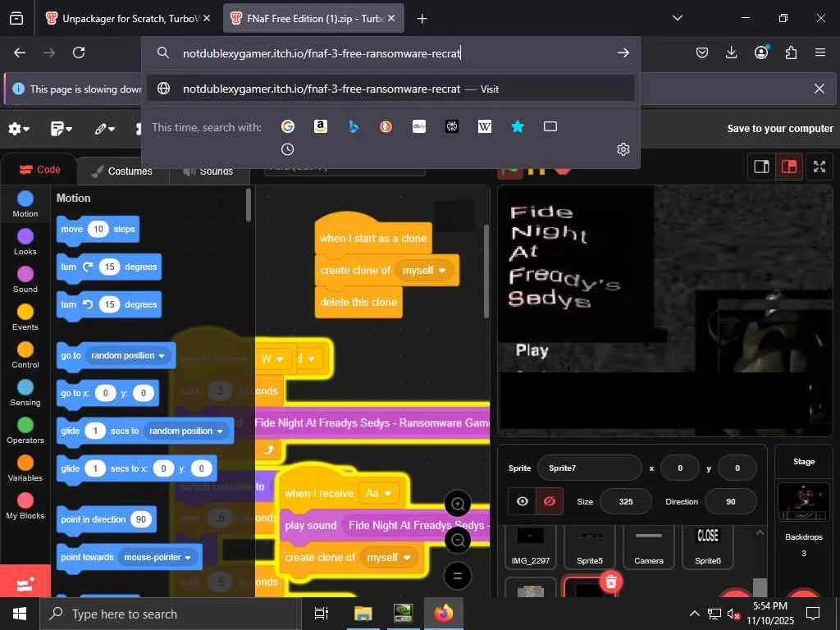The width and height of the screenshot is (840, 630).
Task: Open the settings gear dropdown in editor menu
Action: [19, 129]
